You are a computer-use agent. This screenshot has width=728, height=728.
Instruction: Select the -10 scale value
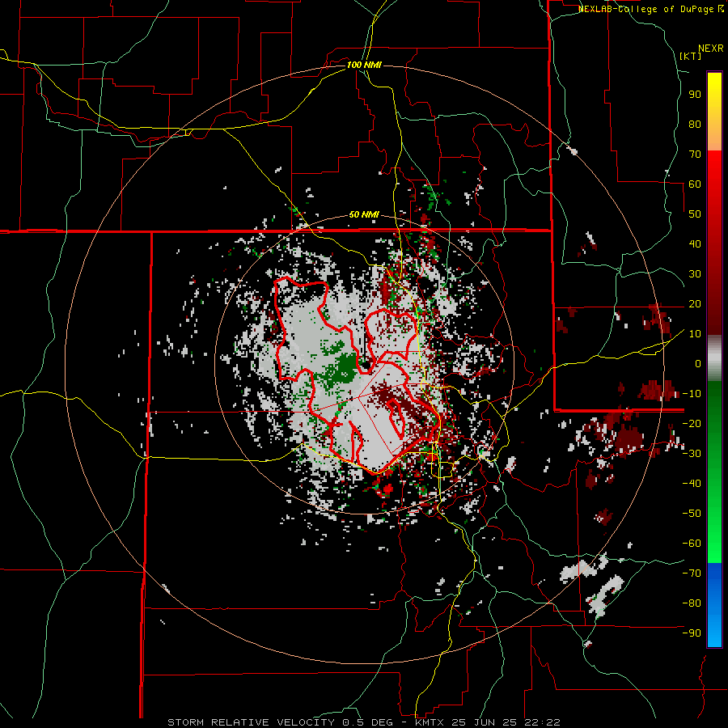[692, 394]
